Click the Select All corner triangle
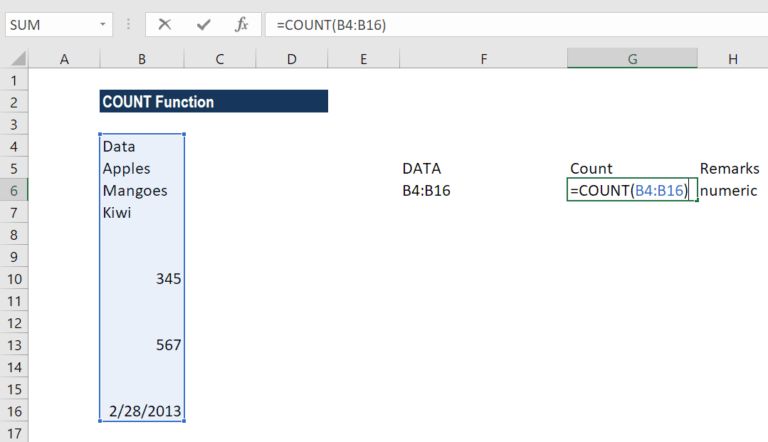 click(x=15, y=60)
